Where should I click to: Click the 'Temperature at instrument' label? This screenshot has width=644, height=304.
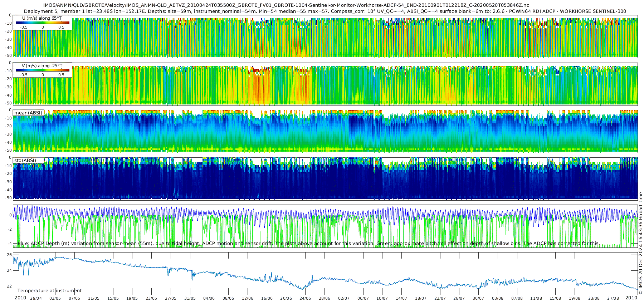coord(49,291)
